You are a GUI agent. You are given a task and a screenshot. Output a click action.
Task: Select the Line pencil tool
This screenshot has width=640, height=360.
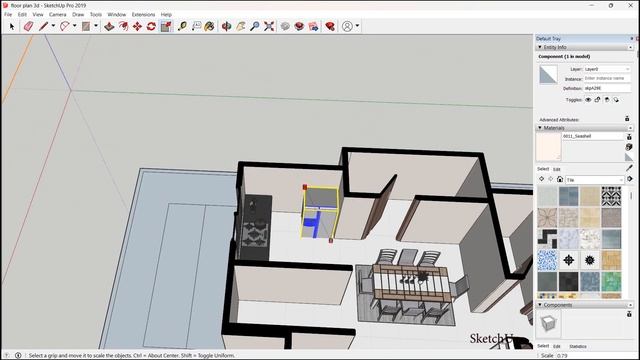click(x=43, y=27)
